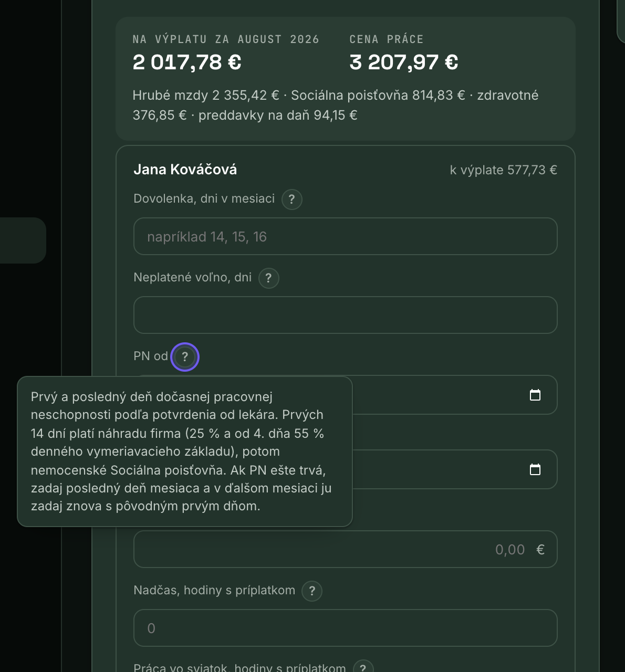Show help for Práca vo sviatok

[363, 667]
